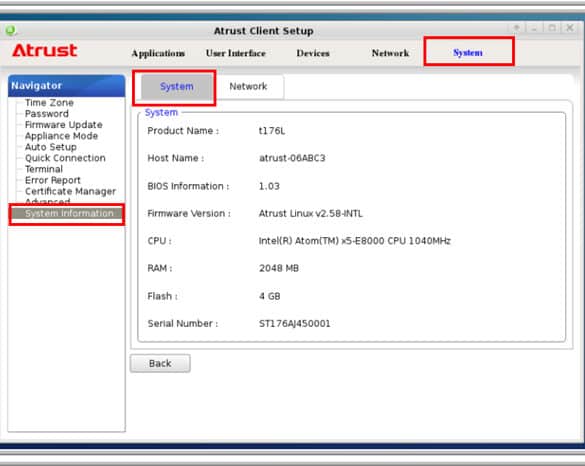Viewport: 585px width, 466px height.
Task: Click product name value t176L
Action: pos(272,131)
